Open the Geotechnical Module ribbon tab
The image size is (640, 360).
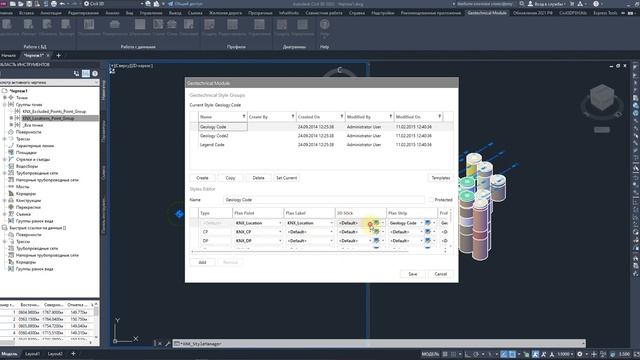[x=487, y=13]
